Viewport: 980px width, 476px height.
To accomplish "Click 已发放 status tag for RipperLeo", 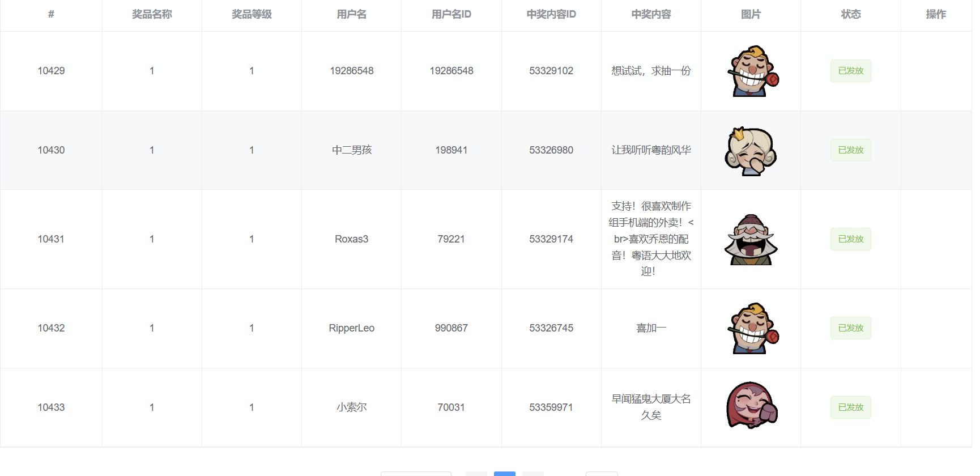I will tap(850, 328).
